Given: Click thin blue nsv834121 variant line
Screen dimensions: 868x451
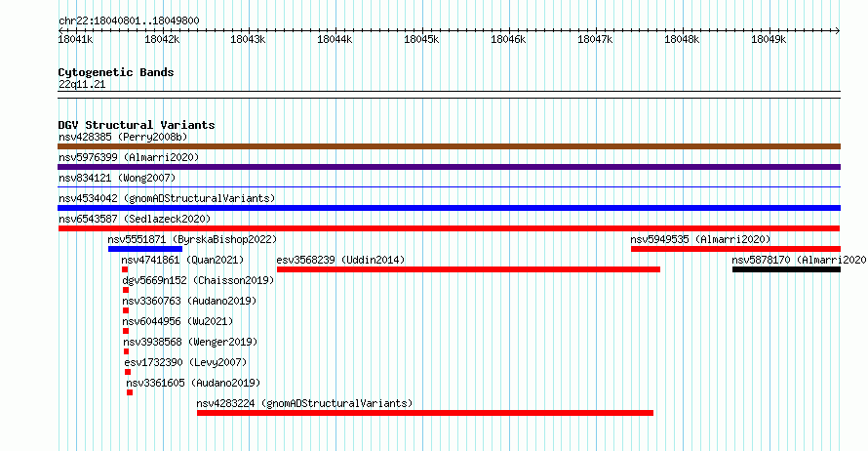Looking at the screenshot, I should point(449,187).
